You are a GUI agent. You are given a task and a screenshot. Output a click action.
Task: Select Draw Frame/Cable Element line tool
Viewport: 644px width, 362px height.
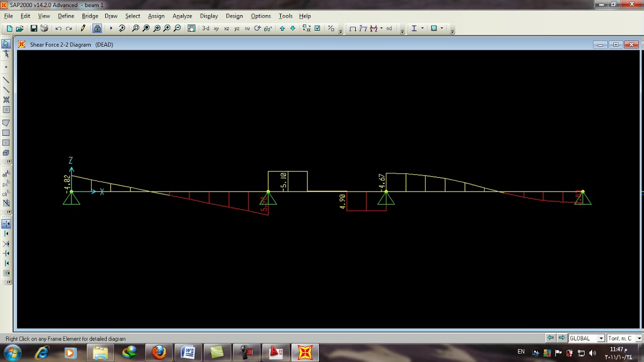pos(6,80)
